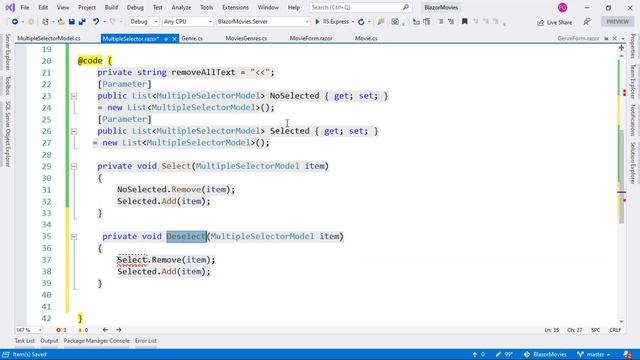Click the Save All toolbar icon

point(82,22)
